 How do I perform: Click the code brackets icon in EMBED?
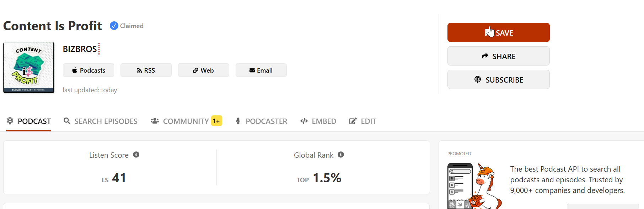pos(304,121)
